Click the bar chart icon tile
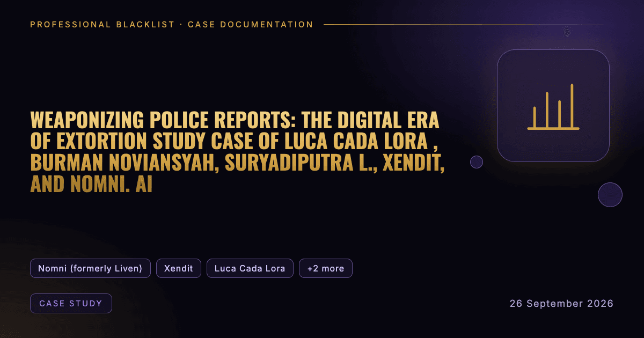The image size is (644, 338). click(x=553, y=106)
